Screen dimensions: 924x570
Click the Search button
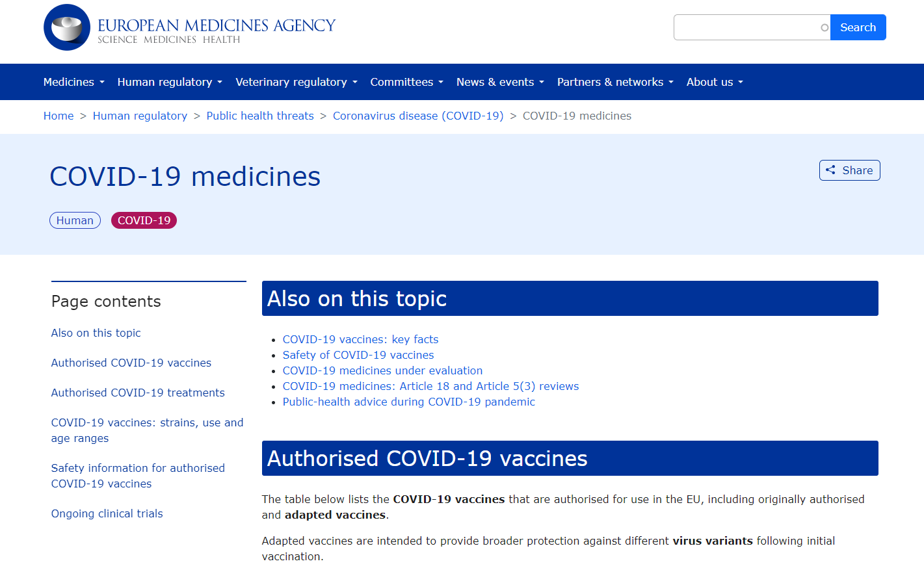858,27
